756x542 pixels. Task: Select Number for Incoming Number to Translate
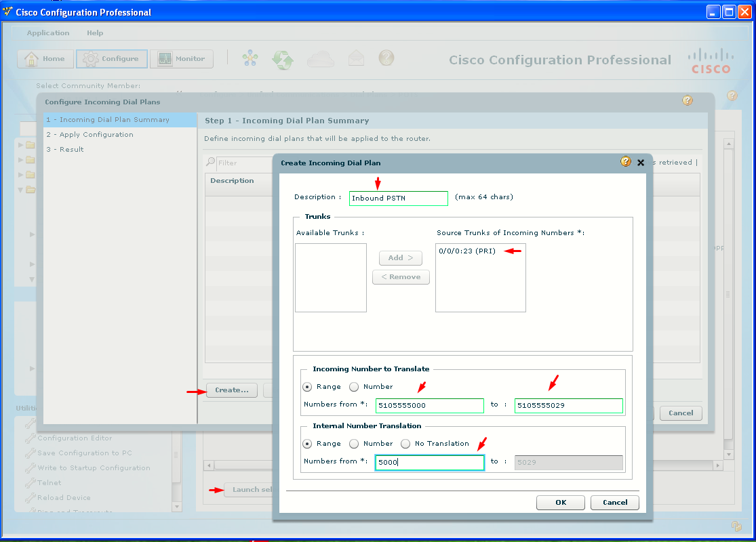click(x=354, y=387)
